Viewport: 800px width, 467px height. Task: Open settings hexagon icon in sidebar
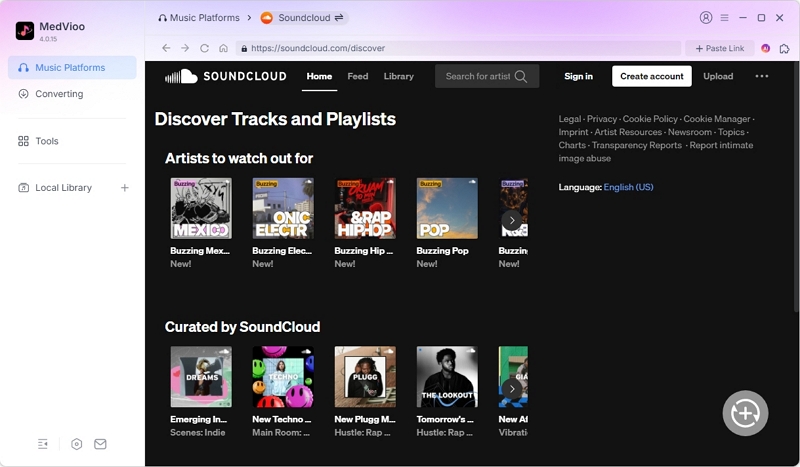[x=77, y=444]
